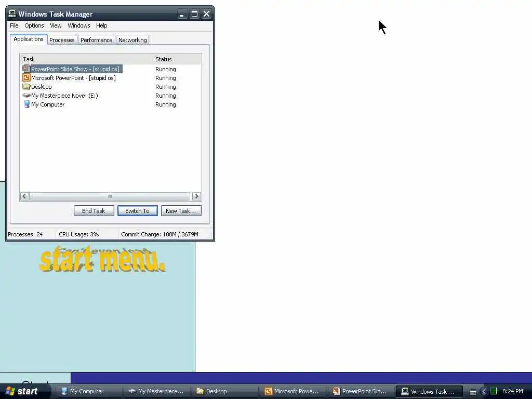Switch to PowerPoint Slide Show taskbar button
The height and width of the screenshot is (399, 532).
click(x=361, y=391)
